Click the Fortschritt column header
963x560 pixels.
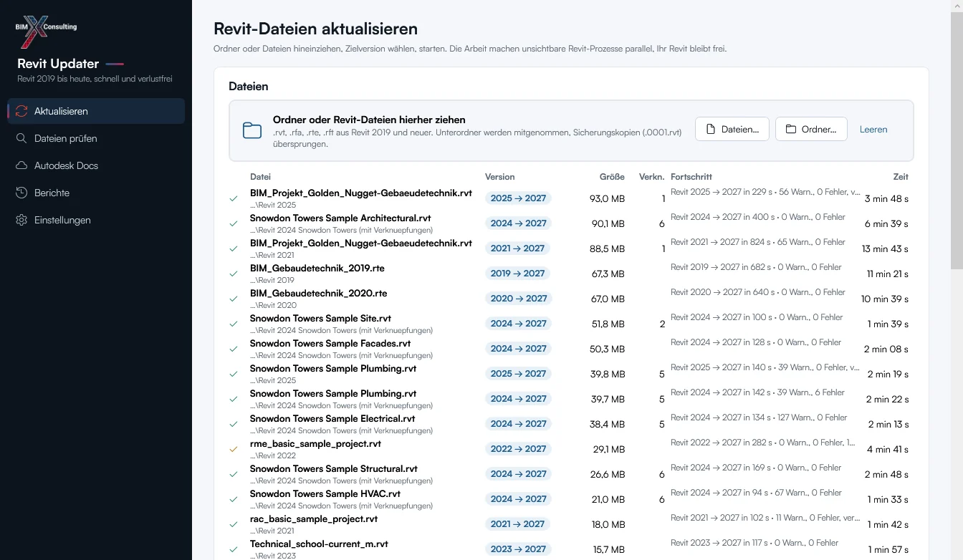[x=691, y=177]
